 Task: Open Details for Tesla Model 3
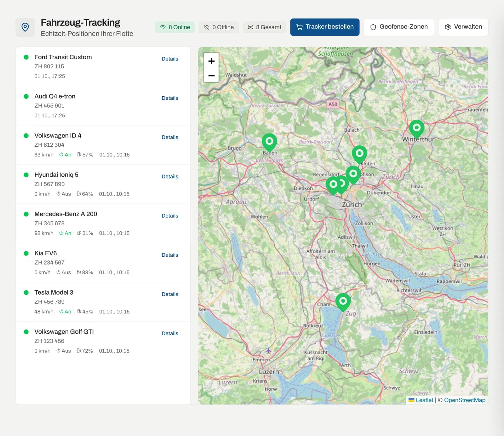point(170,294)
